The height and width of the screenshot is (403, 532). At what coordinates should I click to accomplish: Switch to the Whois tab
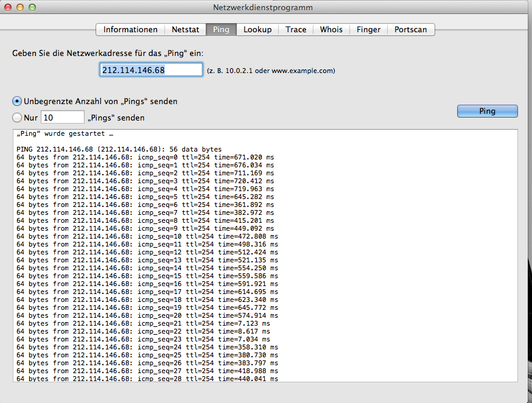click(x=331, y=29)
